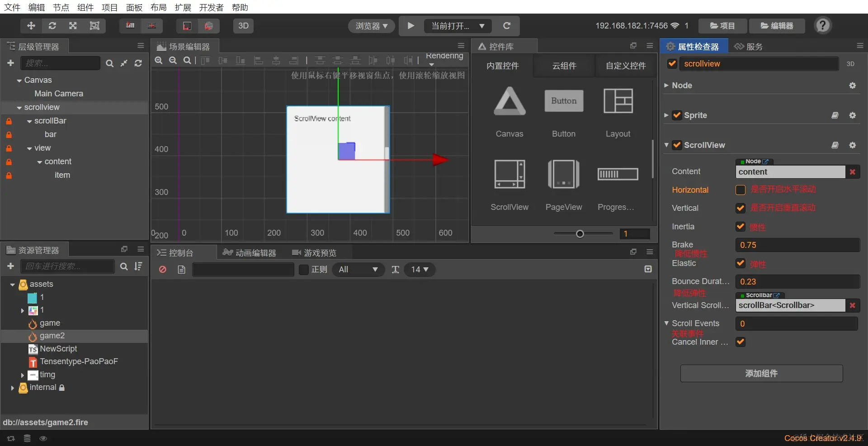The image size is (868, 446).
Task: Add the ScrollView control from library
Action: 509,185
